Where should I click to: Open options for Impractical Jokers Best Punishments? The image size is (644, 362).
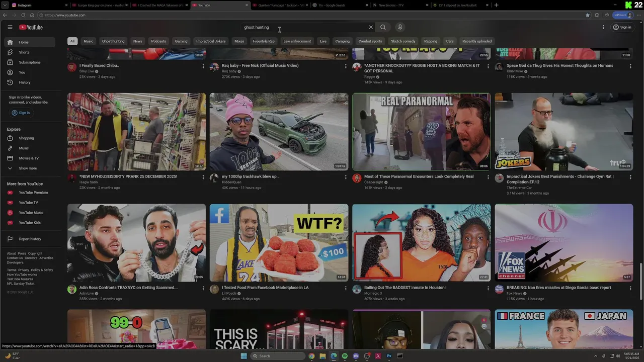click(630, 177)
